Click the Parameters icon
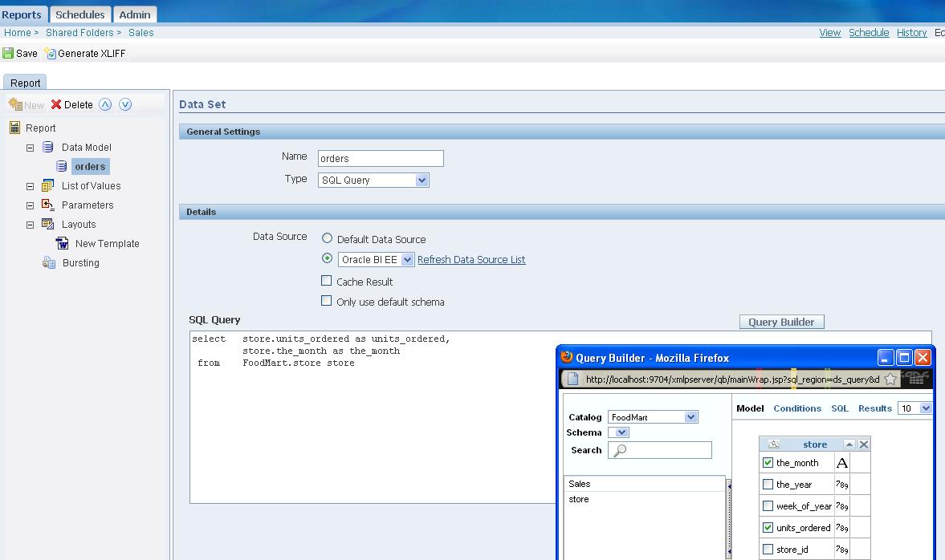The height and width of the screenshot is (560, 945). [47, 205]
